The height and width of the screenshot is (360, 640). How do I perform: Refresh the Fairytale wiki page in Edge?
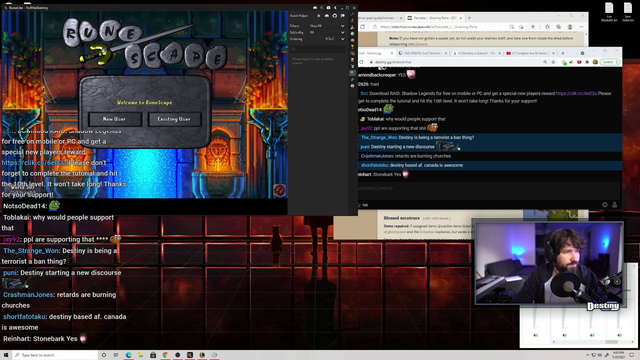coord(362,27)
